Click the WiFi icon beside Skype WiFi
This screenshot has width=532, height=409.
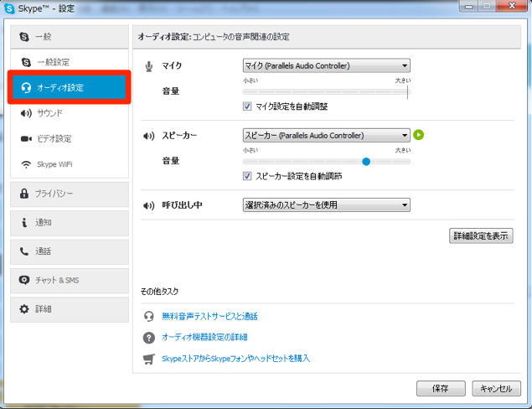point(26,164)
